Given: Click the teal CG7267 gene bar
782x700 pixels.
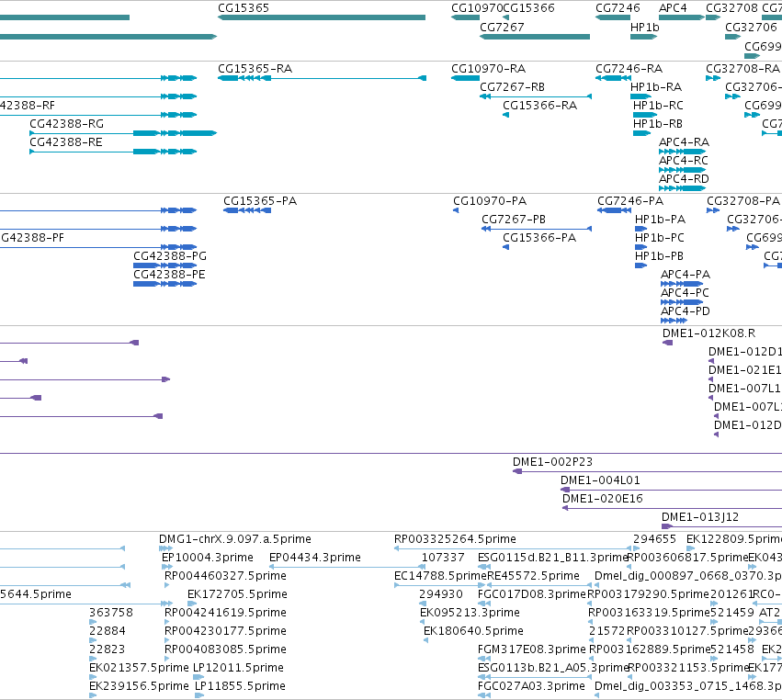Looking at the screenshot, I should pos(535,37).
